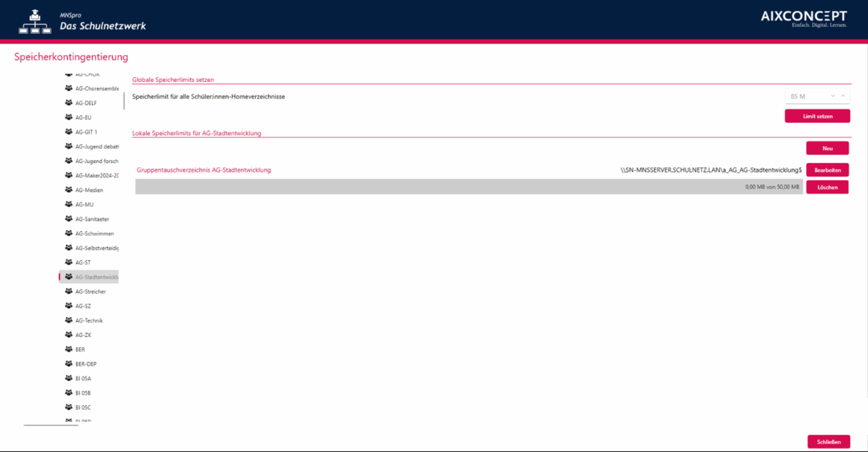Screen dimensions: 868x452
Task: Decrease storage limit with the down arrow
Action: pyautogui.click(x=833, y=96)
